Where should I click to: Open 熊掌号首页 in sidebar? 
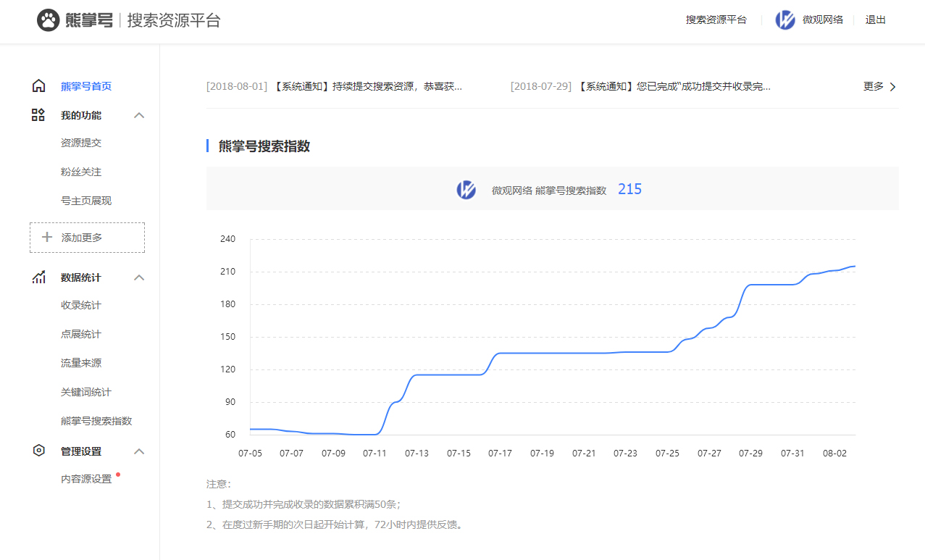[x=86, y=86]
